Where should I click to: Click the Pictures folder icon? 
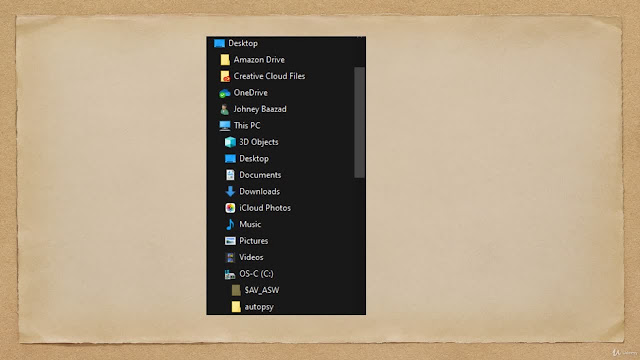tap(230, 241)
